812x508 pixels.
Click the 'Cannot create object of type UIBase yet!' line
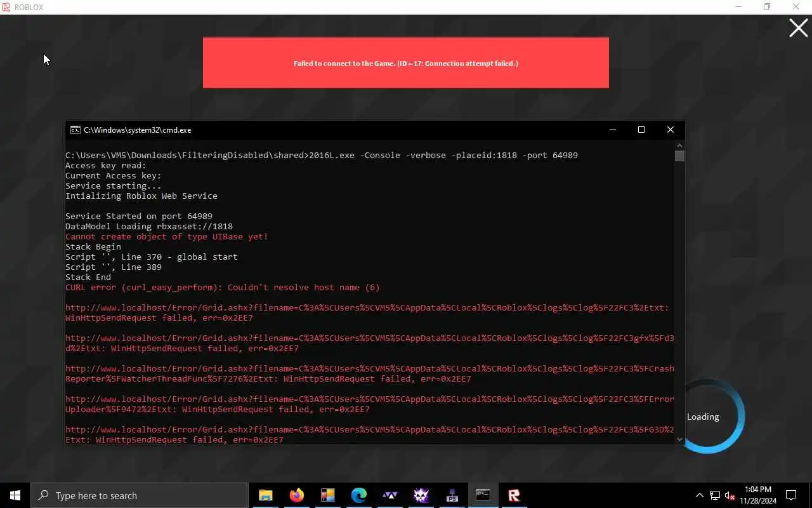[166, 237]
